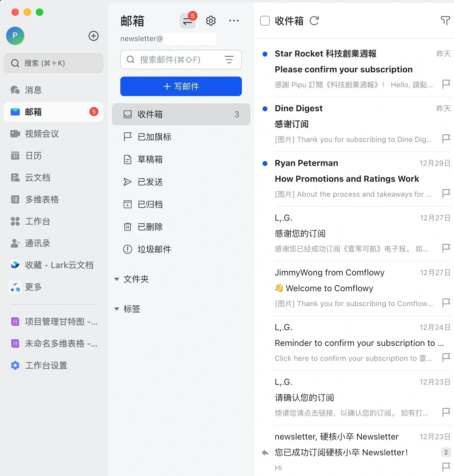
Task: Open mail settings gear icon
Action: coord(211,21)
